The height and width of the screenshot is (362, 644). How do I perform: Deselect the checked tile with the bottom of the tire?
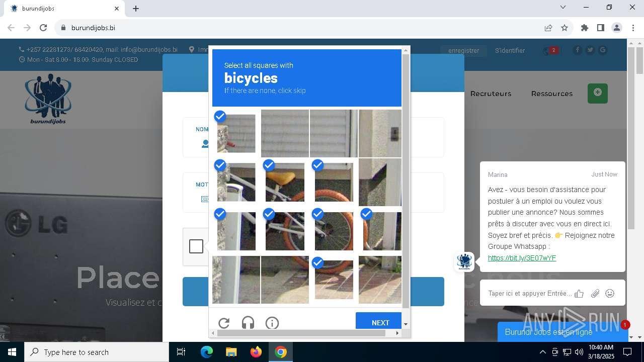pyautogui.click(x=334, y=280)
